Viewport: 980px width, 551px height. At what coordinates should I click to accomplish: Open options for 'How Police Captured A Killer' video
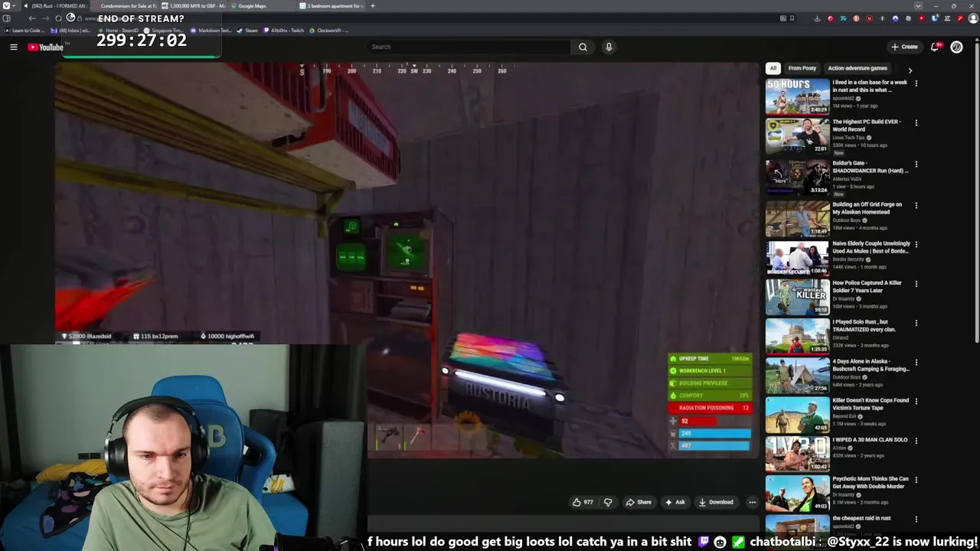click(x=916, y=284)
